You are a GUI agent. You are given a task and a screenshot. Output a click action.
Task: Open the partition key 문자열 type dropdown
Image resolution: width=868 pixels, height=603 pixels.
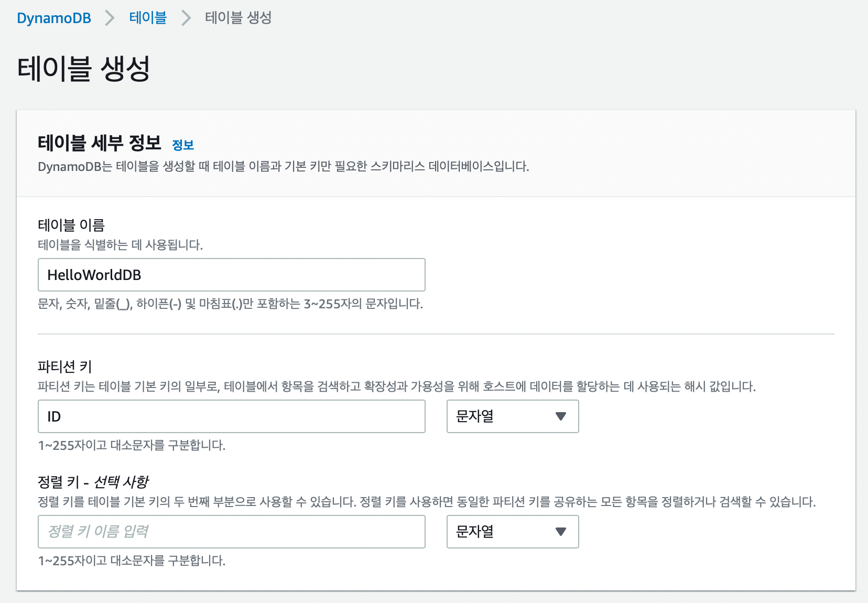coord(513,416)
